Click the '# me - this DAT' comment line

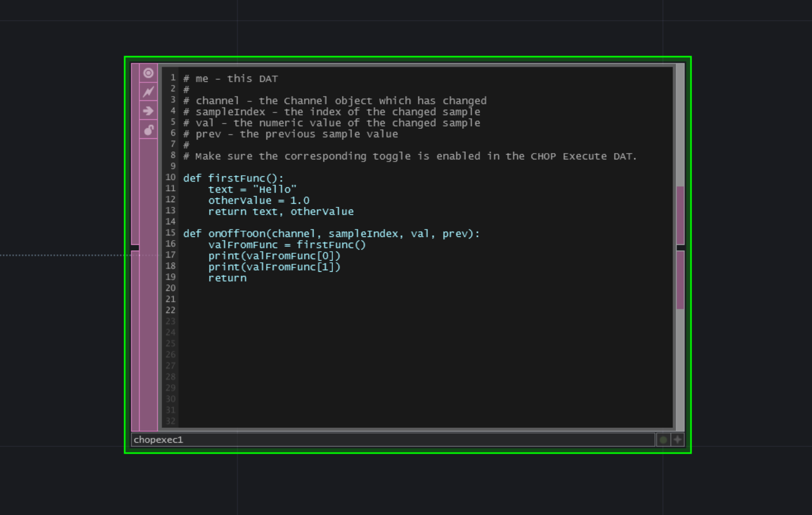[230, 79]
